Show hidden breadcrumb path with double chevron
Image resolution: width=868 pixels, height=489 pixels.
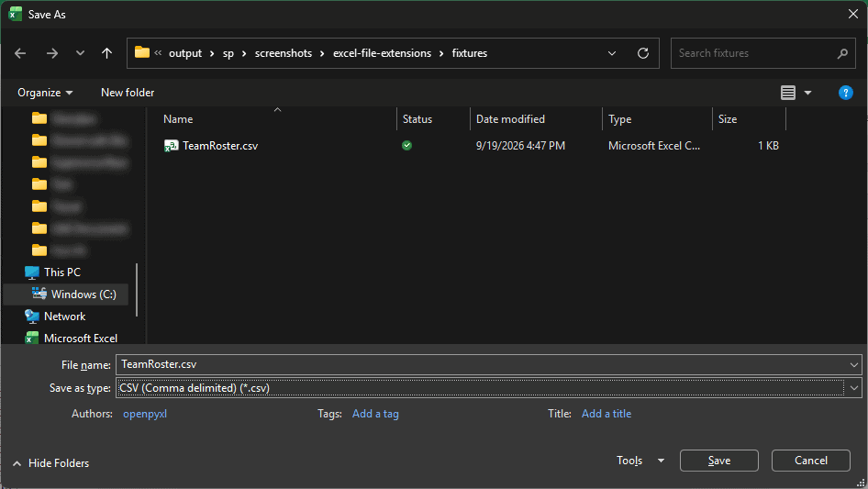pyautogui.click(x=158, y=52)
